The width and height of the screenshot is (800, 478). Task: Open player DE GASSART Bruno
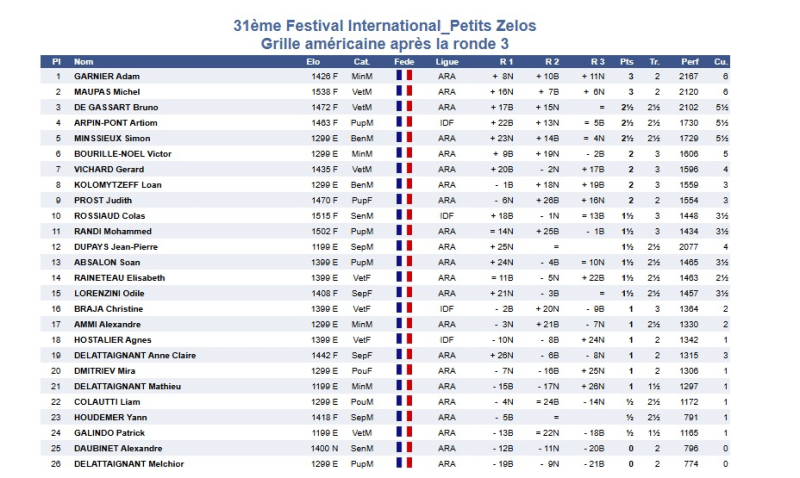[x=114, y=107]
